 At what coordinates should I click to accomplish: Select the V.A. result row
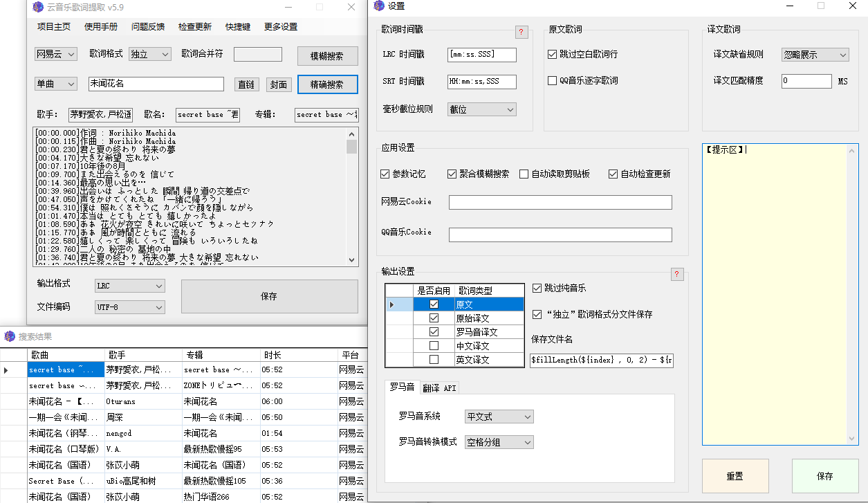[183, 449]
